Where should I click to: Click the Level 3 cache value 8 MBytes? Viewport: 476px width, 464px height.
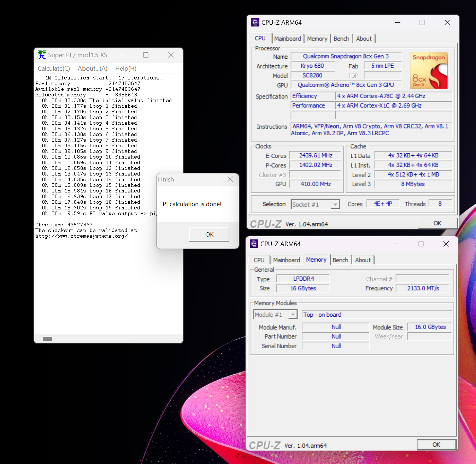pyautogui.click(x=413, y=184)
